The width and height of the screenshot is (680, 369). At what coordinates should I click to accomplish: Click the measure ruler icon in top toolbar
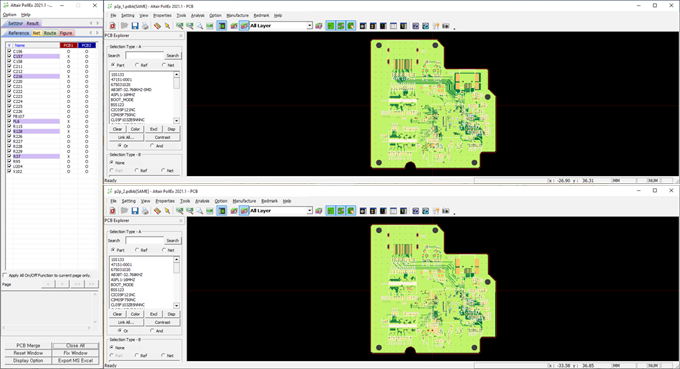click(157, 26)
